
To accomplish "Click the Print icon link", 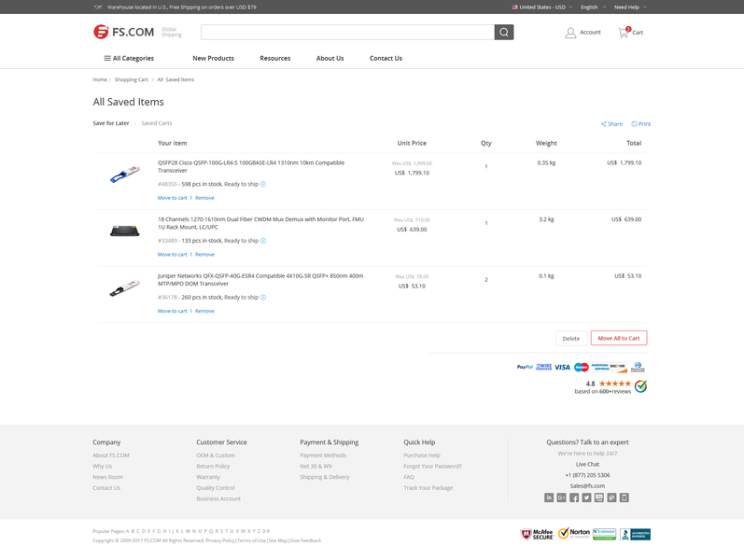I will 641,124.
